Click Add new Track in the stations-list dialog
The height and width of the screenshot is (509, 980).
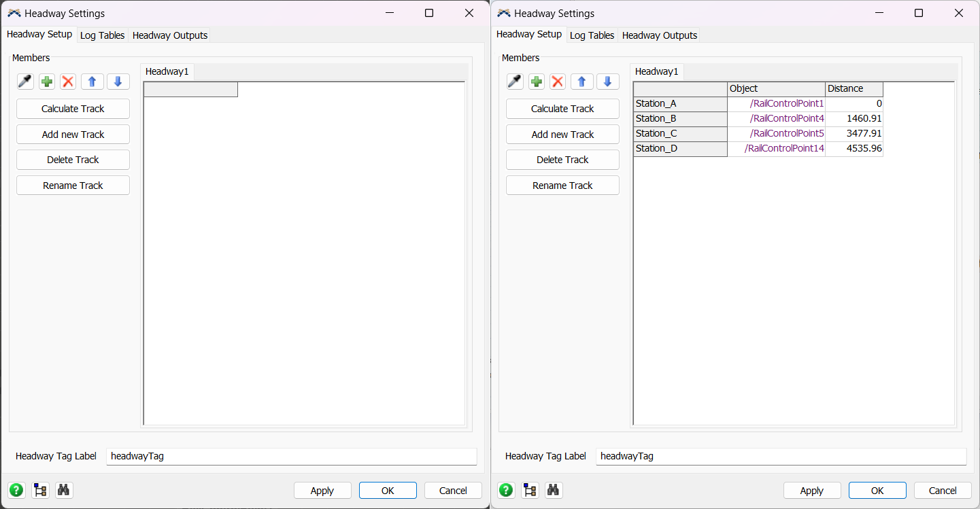[x=562, y=135]
